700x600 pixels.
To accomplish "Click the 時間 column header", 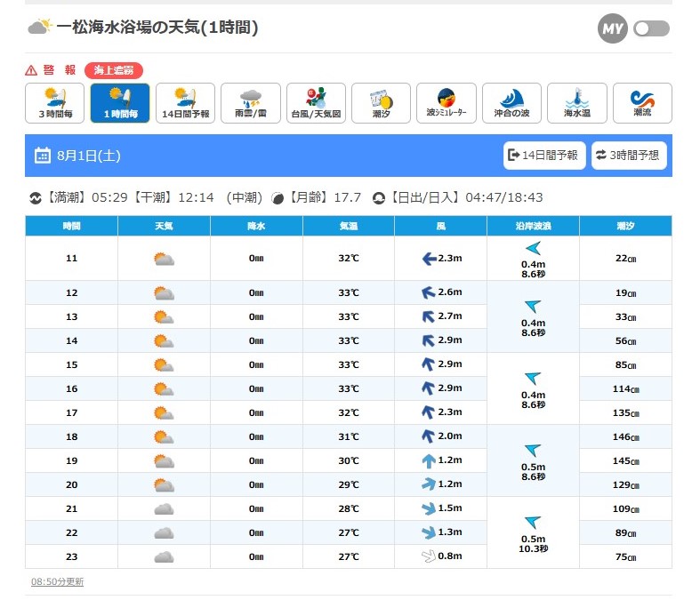I will point(71,226).
